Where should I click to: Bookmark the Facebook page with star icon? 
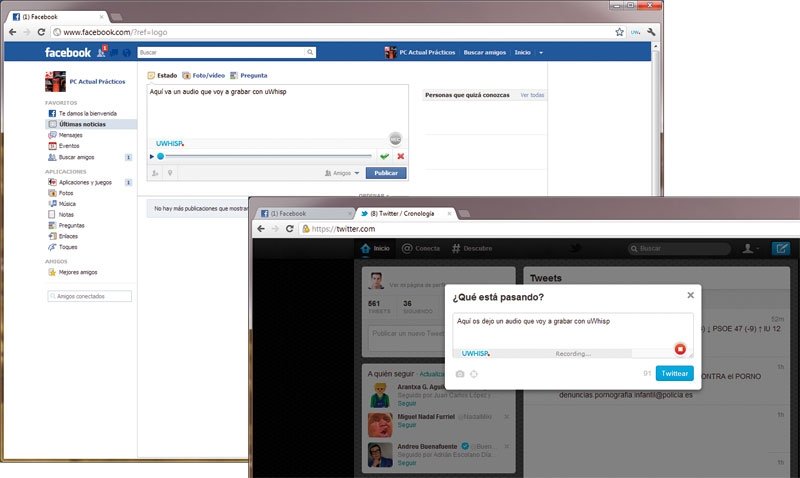coord(619,32)
